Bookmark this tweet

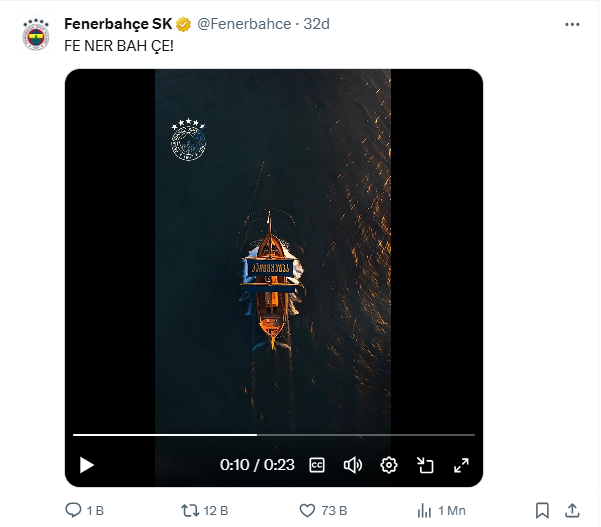541,510
